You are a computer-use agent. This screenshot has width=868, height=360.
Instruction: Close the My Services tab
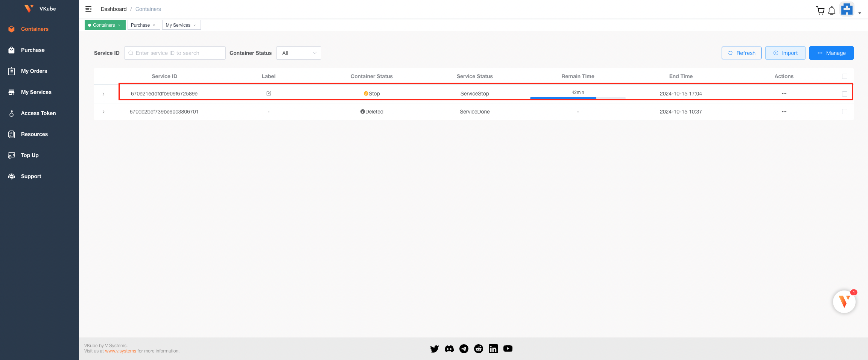195,26
